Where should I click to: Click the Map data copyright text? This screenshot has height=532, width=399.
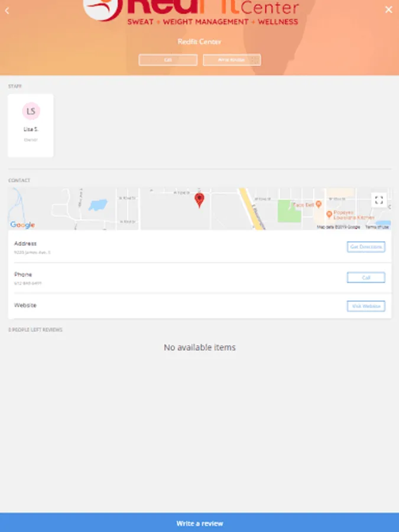click(339, 227)
